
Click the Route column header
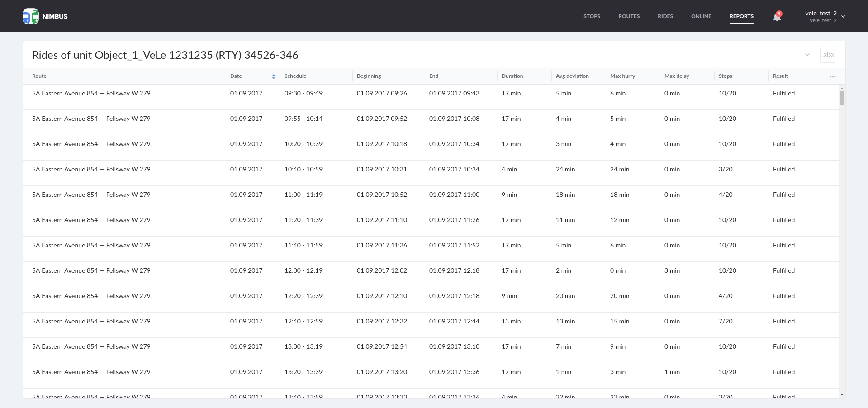click(39, 76)
